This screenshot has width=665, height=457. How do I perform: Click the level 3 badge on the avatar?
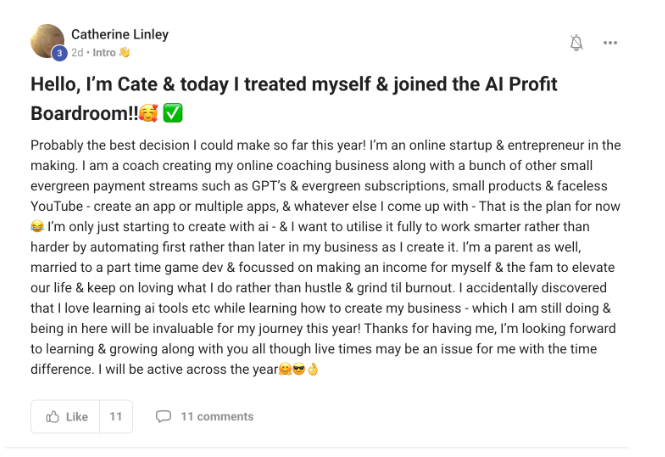click(x=60, y=53)
